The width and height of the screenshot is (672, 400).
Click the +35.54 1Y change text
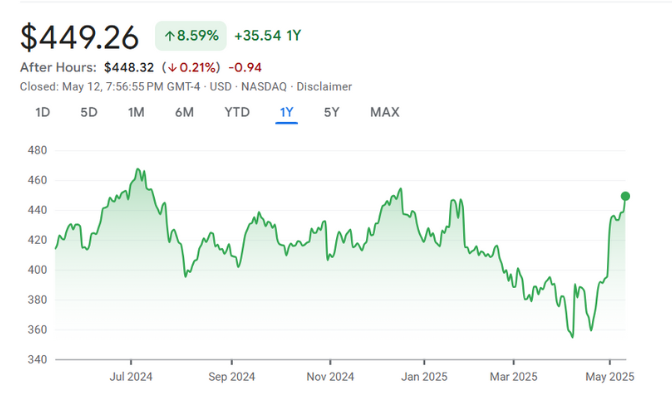pos(267,36)
